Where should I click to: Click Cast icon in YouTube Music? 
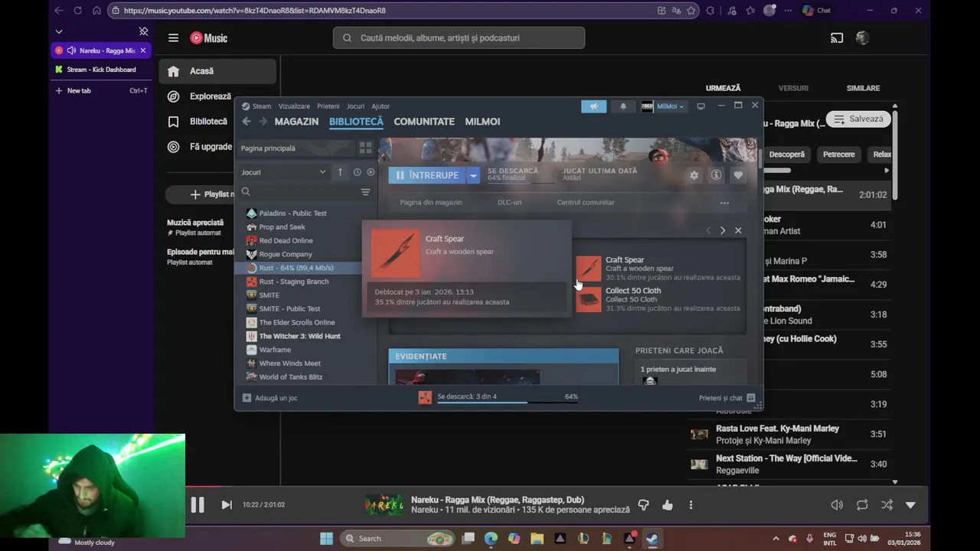[837, 38]
